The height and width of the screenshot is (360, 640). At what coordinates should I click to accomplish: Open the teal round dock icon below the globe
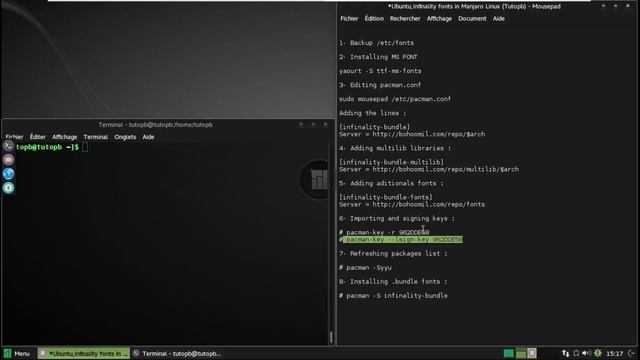click(8, 188)
